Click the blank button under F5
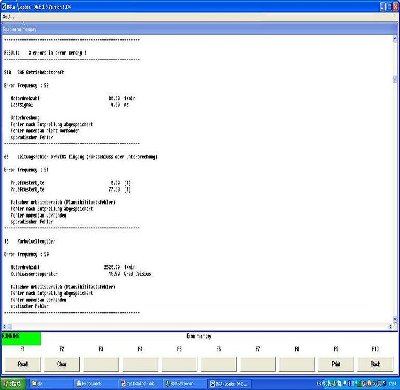 pos(179,364)
